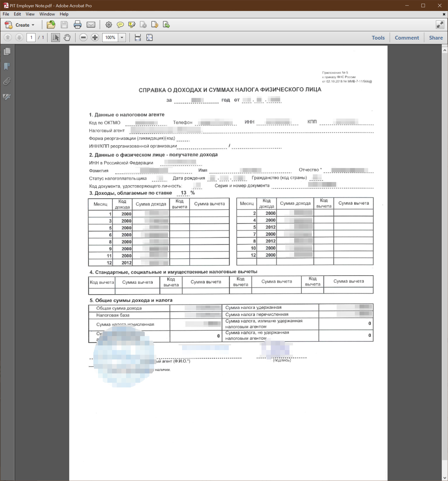Viewport: 448px width, 481px height.
Task: Open the Edit menu
Action: (x=17, y=14)
